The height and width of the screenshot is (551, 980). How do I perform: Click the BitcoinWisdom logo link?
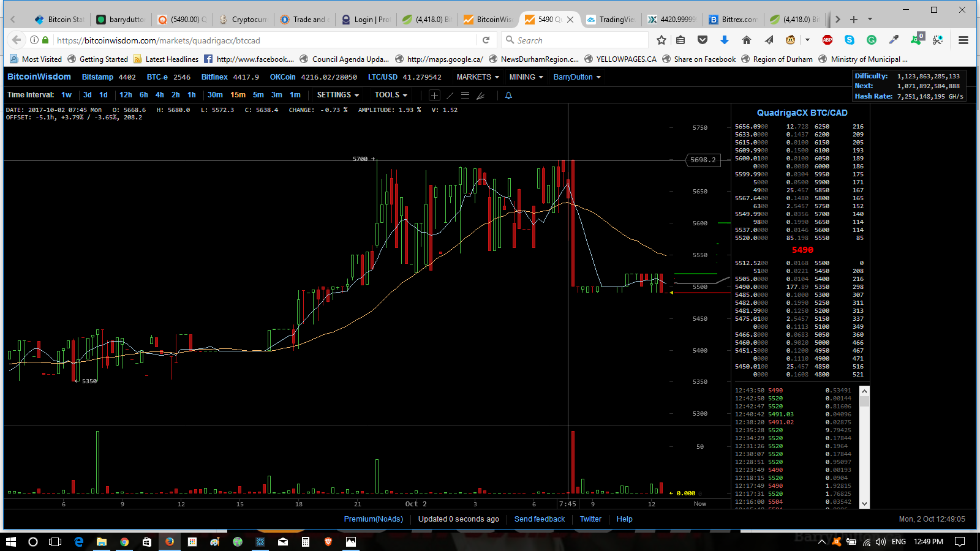coord(39,77)
